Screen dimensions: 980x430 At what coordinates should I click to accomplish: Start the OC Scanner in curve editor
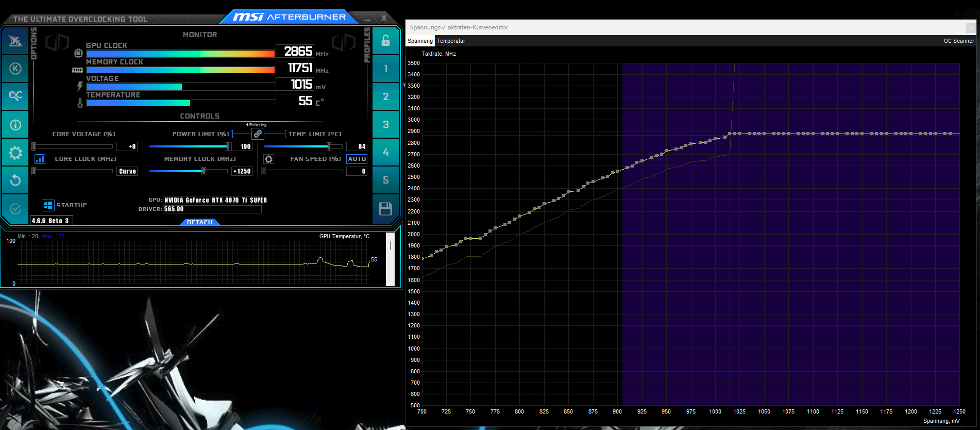(959, 41)
